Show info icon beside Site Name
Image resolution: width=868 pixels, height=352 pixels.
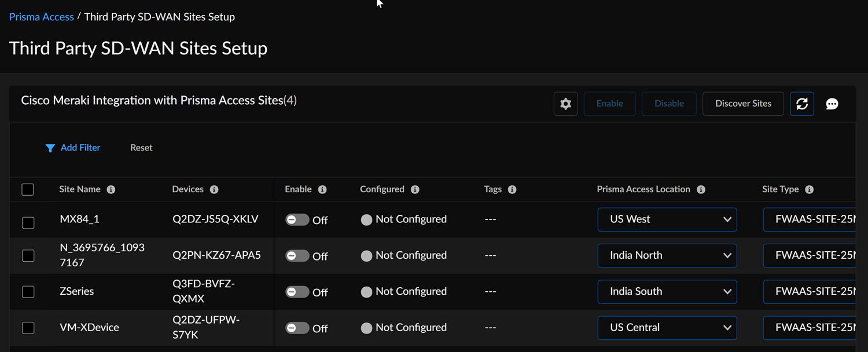coord(111,189)
